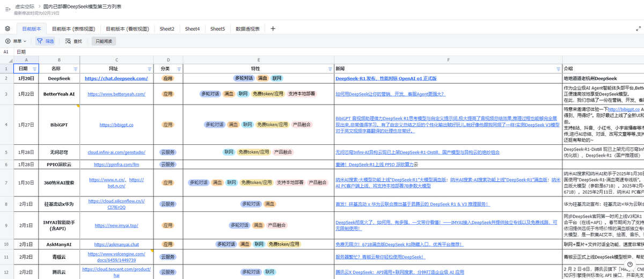Select the 腾讯云 name cell
This screenshot has width=644, height=279.
pos(59,272)
